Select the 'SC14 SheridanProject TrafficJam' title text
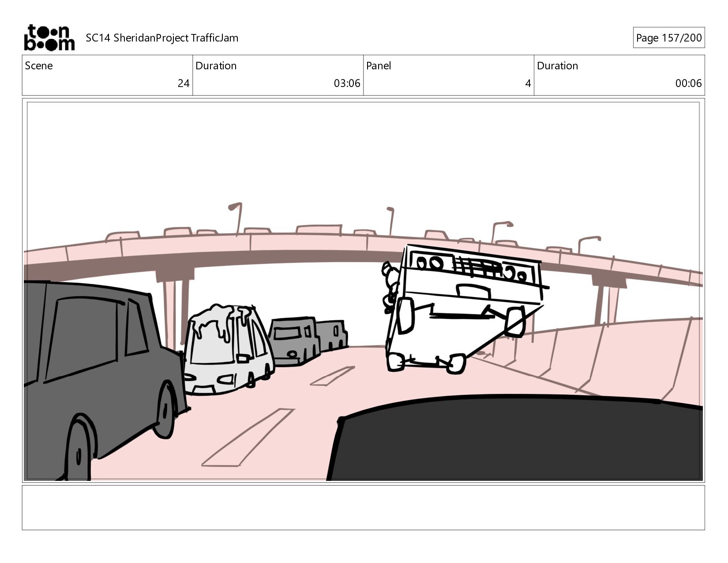The width and height of the screenshot is (728, 563). point(162,38)
